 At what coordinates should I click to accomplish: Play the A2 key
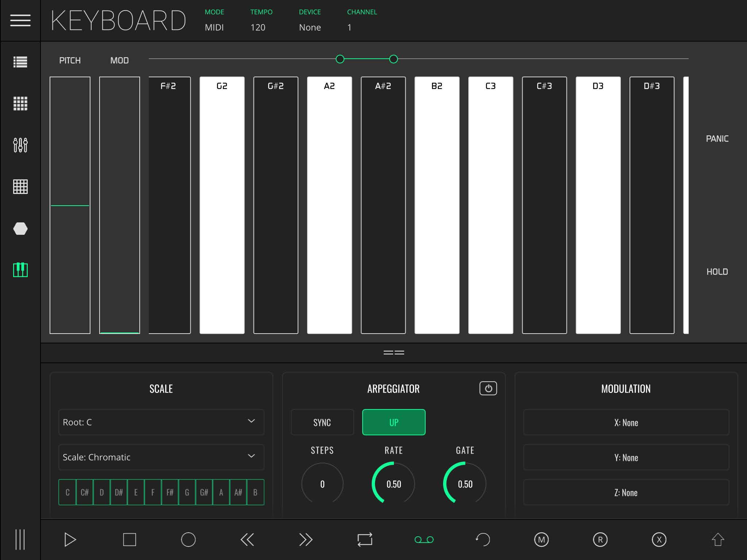(x=329, y=205)
